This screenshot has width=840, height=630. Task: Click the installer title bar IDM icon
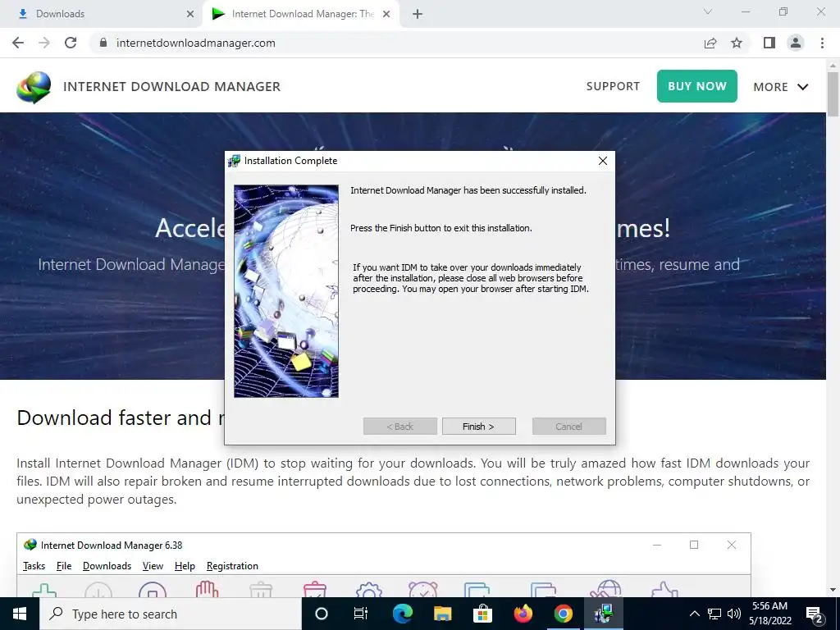click(234, 161)
